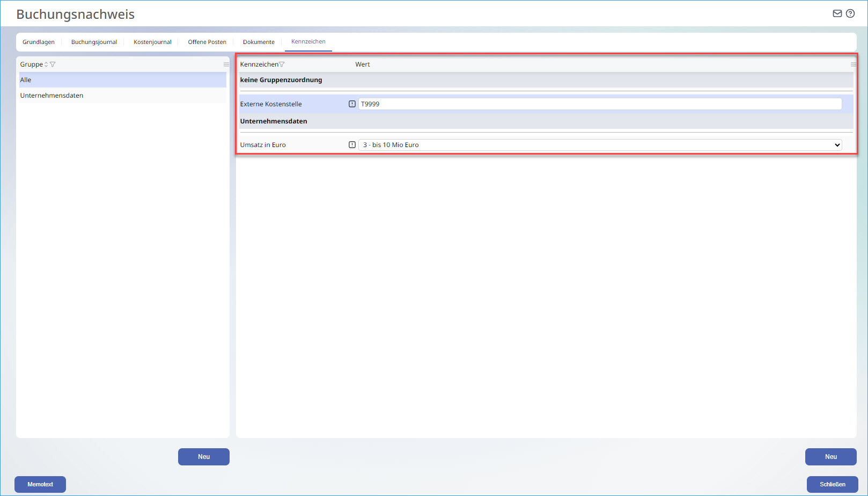Open the Gruppe panel hamburger menu
Image resolution: width=868 pixels, height=496 pixels.
click(x=226, y=64)
